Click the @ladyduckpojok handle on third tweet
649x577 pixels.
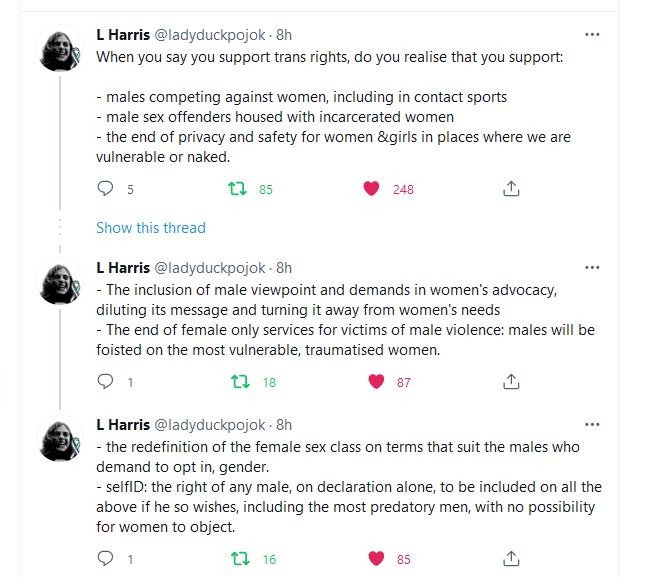click(210, 425)
